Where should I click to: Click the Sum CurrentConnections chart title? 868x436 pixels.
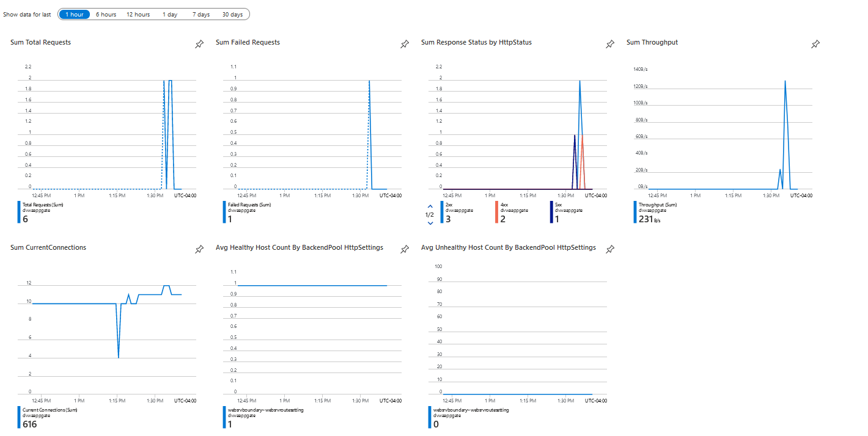[48, 247]
